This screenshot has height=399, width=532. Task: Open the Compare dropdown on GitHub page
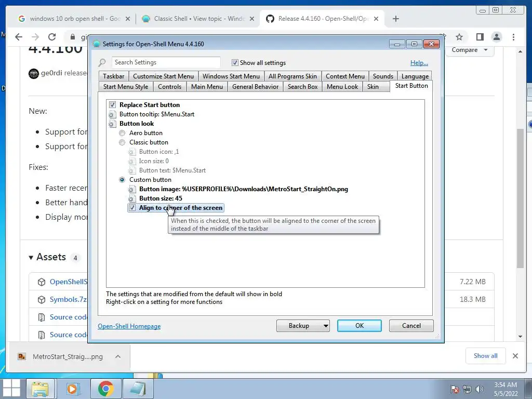coord(470,50)
